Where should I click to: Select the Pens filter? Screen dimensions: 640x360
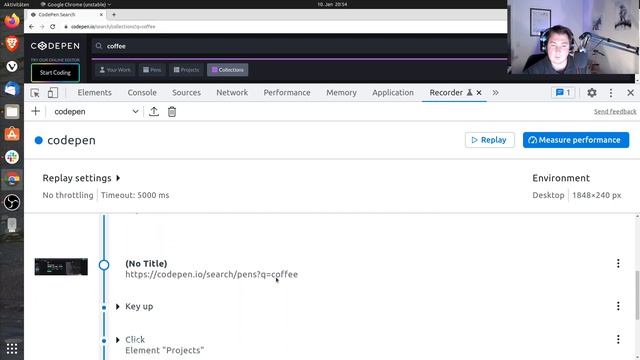tap(152, 70)
